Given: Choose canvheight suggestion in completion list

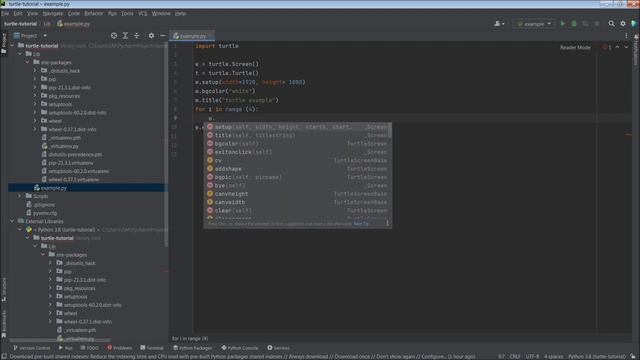Looking at the screenshot, I should click(297, 194).
